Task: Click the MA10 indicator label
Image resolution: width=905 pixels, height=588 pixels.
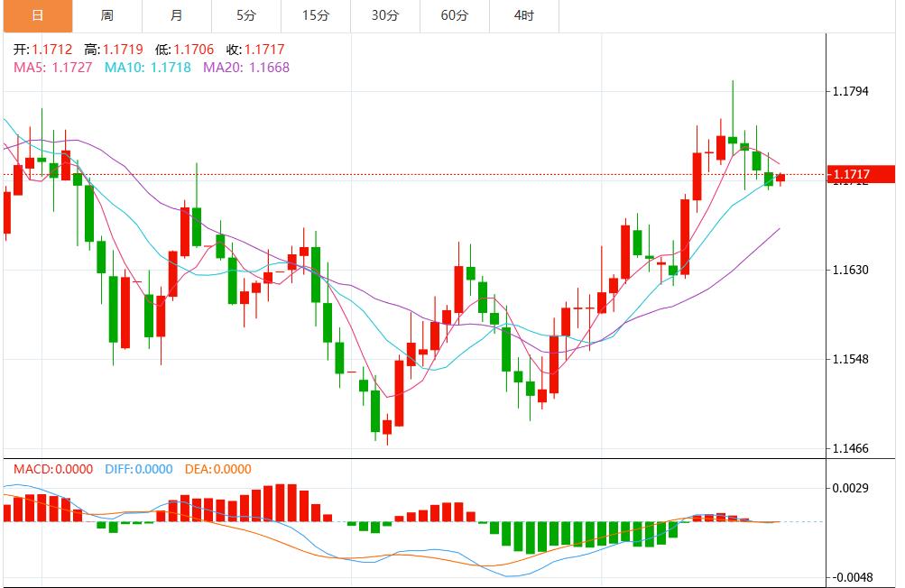Action: (148, 67)
